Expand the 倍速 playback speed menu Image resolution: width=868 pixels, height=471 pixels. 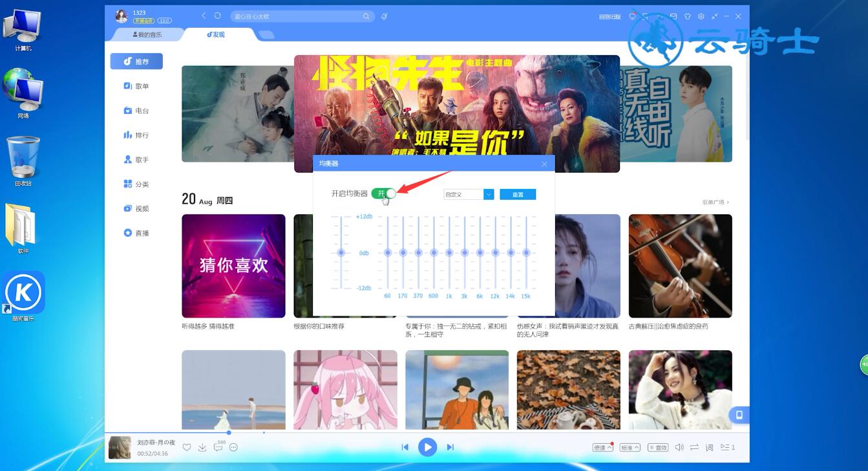tap(602, 447)
